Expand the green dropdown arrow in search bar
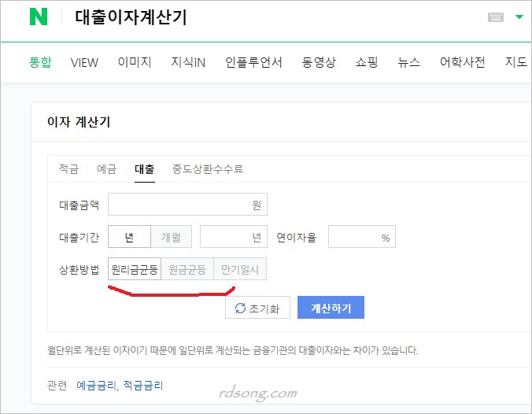Image resolution: width=532 pixels, height=414 pixels. tap(519, 17)
